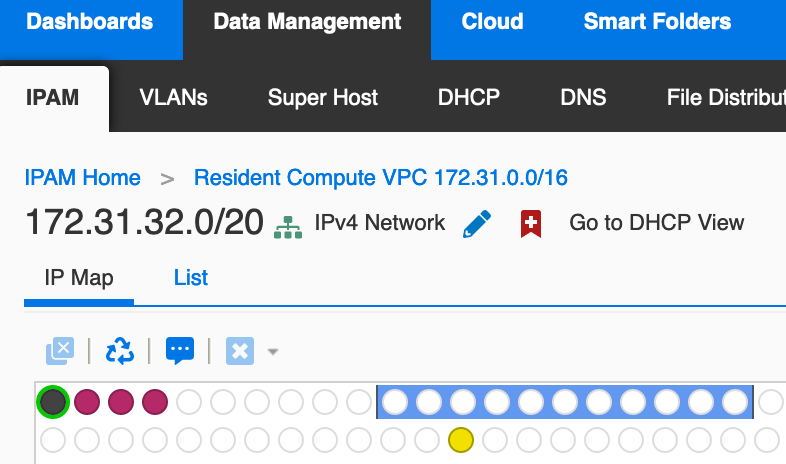Click the IPAM Home breadcrumb link
Viewport: 786px width, 464px height.
tap(83, 178)
